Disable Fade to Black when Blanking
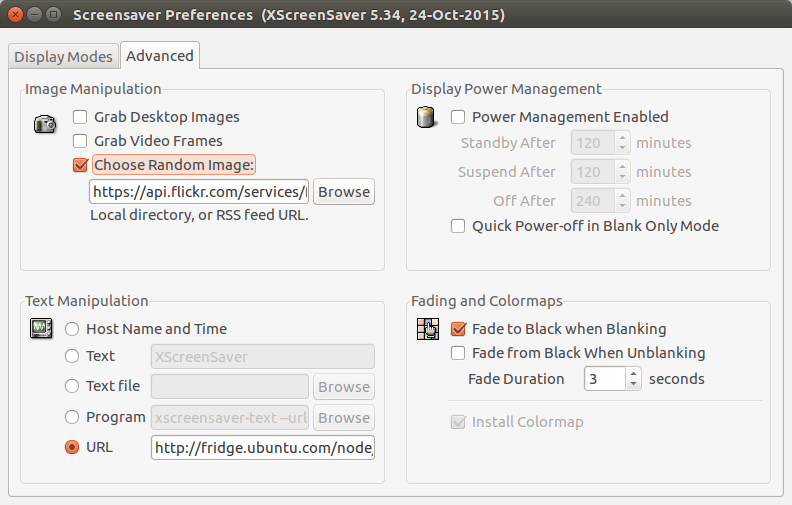This screenshot has width=792, height=505. tap(458, 329)
